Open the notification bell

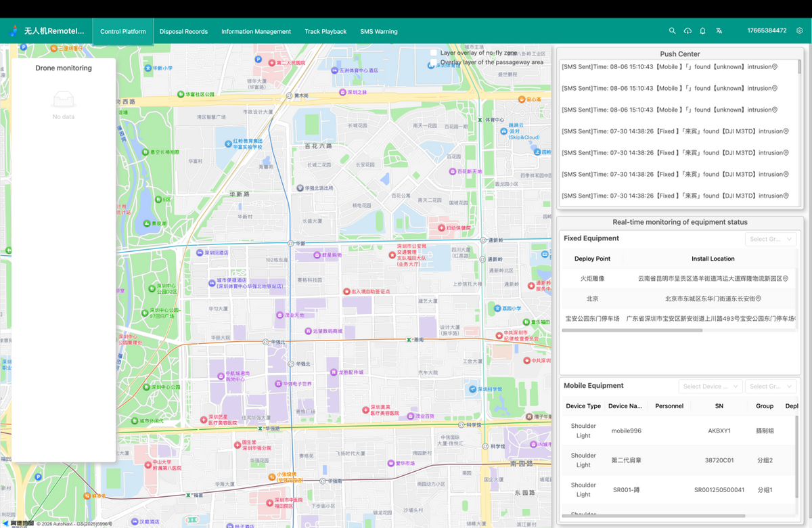pyautogui.click(x=703, y=31)
